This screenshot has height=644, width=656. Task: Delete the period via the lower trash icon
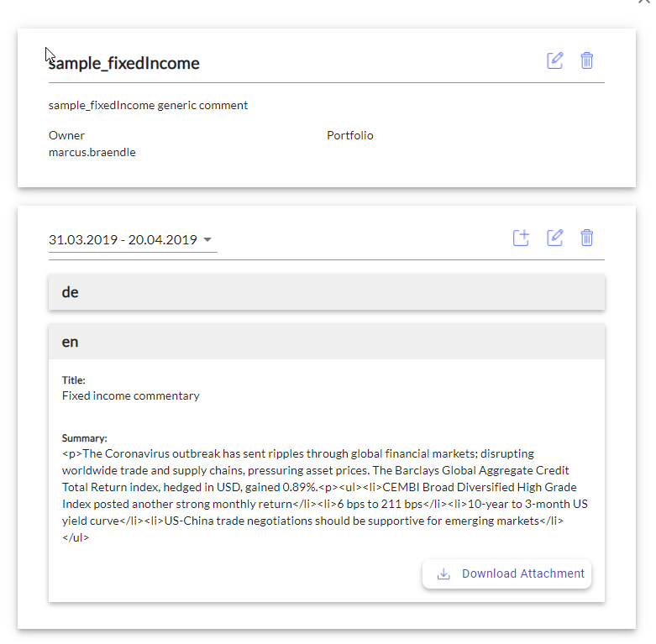tap(587, 238)
